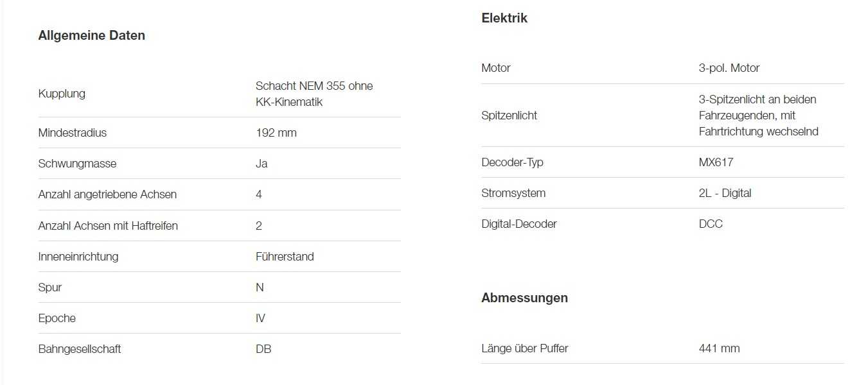
Task: Click the Führerstand value
Action: tap(285, 257)
